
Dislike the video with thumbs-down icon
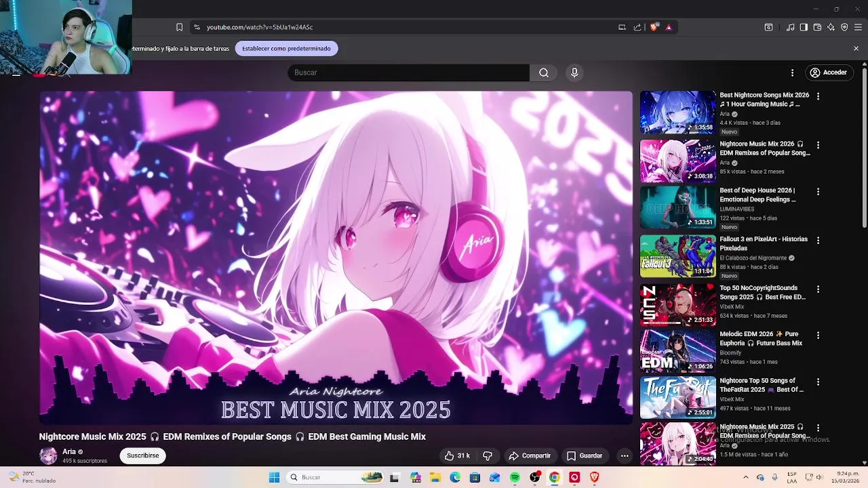click(488, 455)
